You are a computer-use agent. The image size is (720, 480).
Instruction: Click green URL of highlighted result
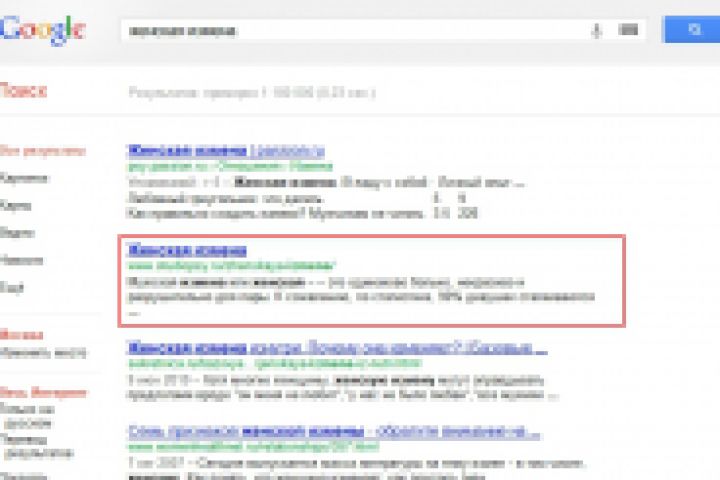pyautogui.click(x=231, y=265)
